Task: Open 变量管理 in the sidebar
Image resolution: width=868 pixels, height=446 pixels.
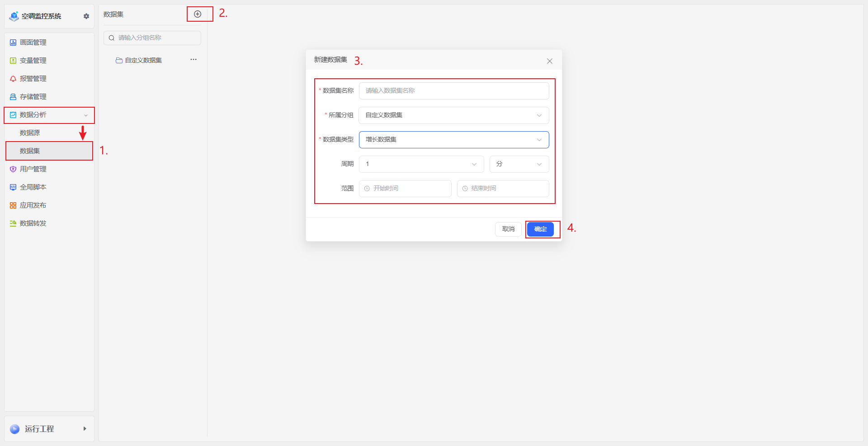Action: click(33, 61)
